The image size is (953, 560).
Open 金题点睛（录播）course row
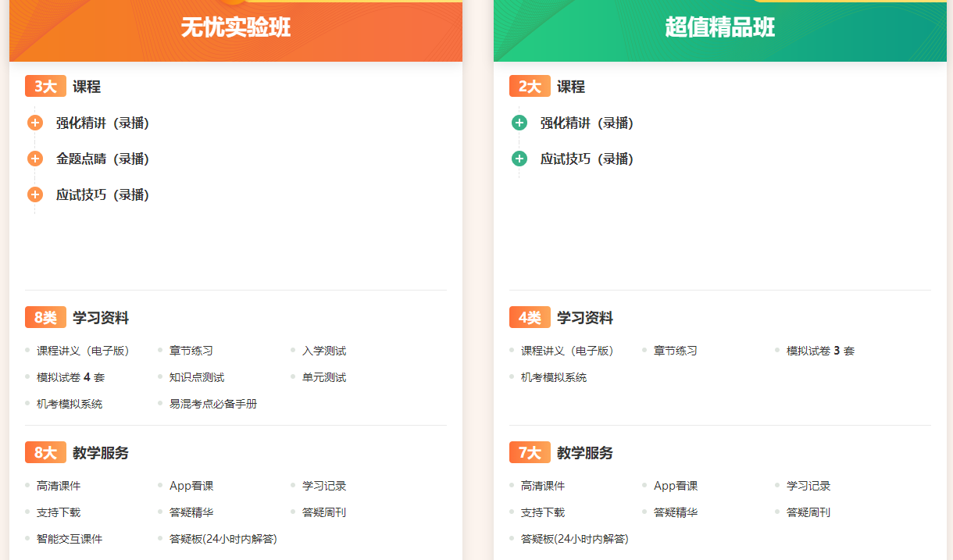tap(102, 159)
